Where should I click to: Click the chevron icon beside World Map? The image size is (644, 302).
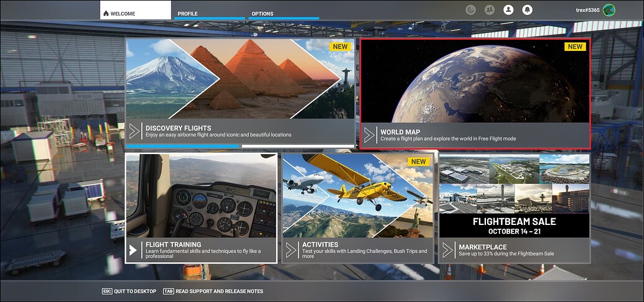click(370, 135)
